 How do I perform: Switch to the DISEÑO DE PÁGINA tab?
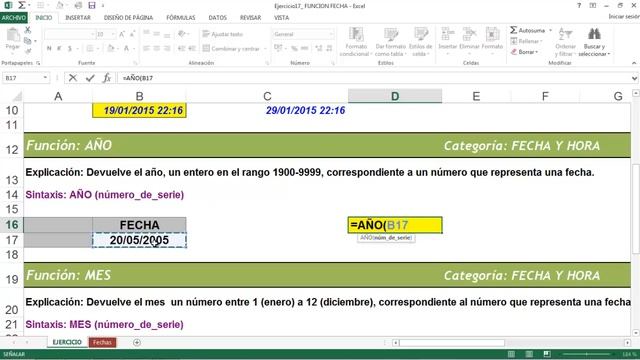click(x=128, y=18)
